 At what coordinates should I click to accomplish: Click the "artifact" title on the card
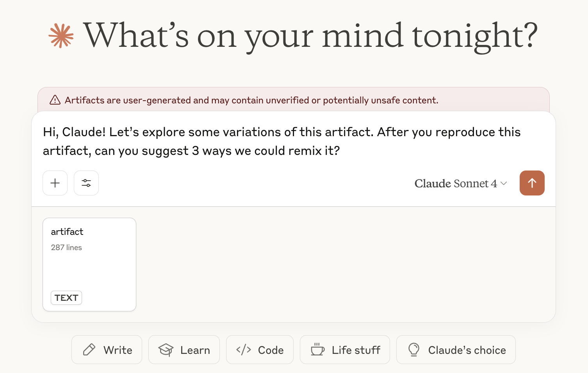67,232
